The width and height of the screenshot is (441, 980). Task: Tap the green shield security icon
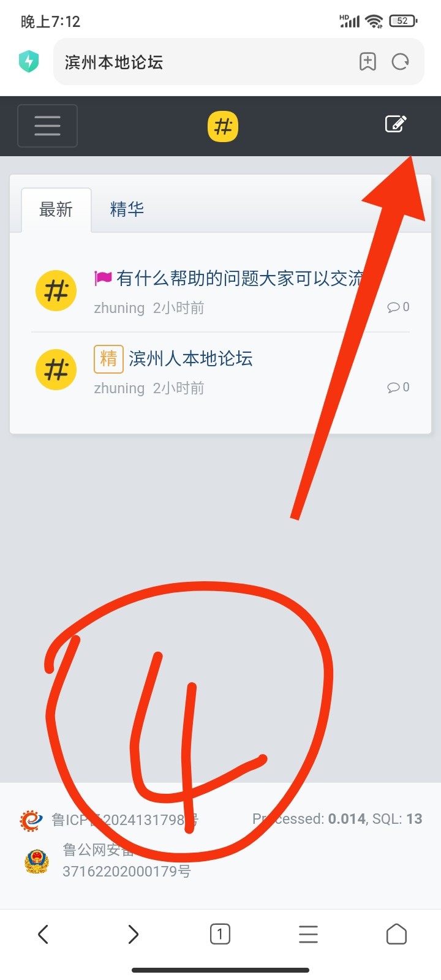tap(29, 61)
